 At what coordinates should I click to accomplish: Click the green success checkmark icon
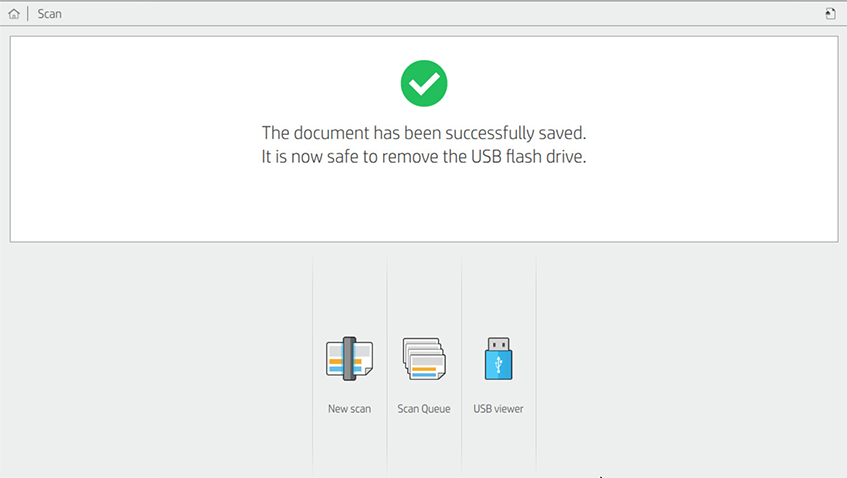pyautogui.click(x=424, y=83)
